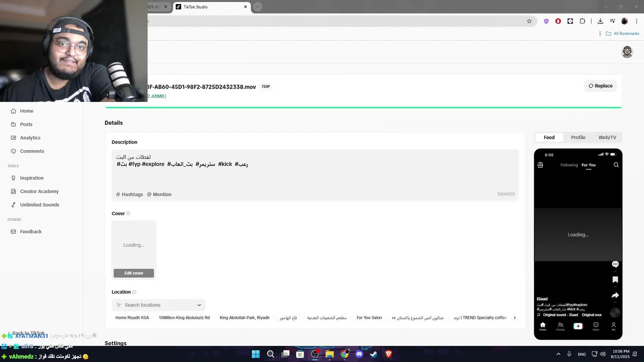The image size is (644, 362).
Task: Click the Location info icon
Action: pos(134,292)
